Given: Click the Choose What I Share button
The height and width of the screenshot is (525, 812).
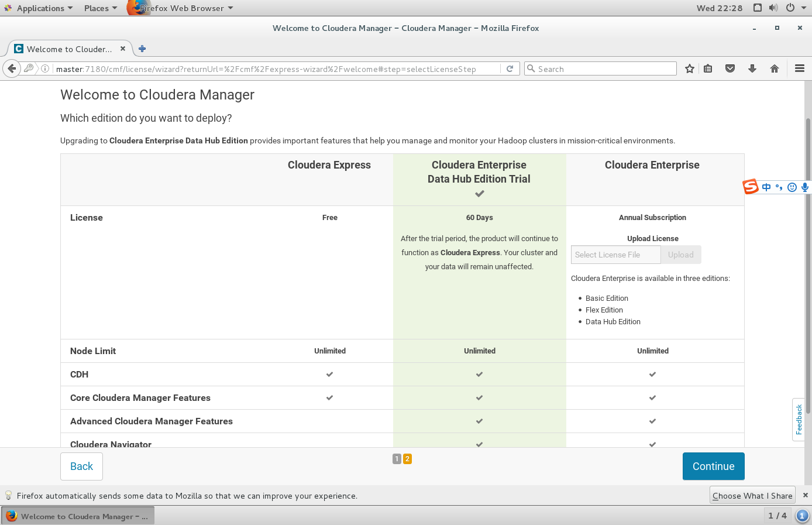Looking at the screenshot, I should pos(752,495).
